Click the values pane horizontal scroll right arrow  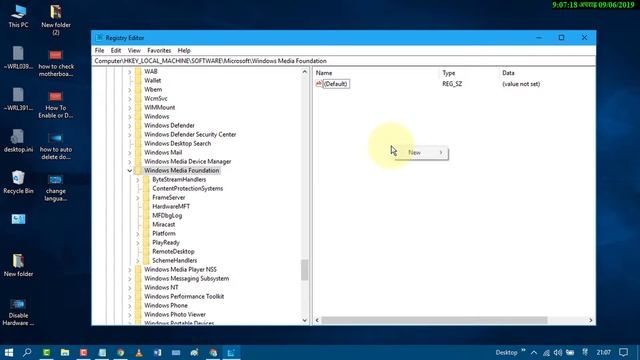click(591, 320)
